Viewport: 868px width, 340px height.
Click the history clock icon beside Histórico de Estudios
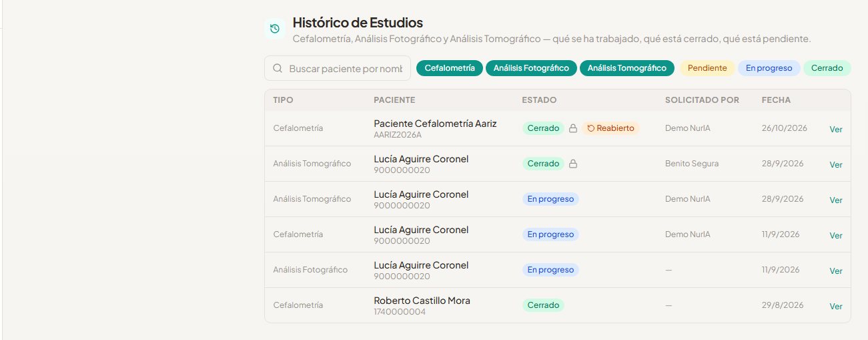pos(274,29)
